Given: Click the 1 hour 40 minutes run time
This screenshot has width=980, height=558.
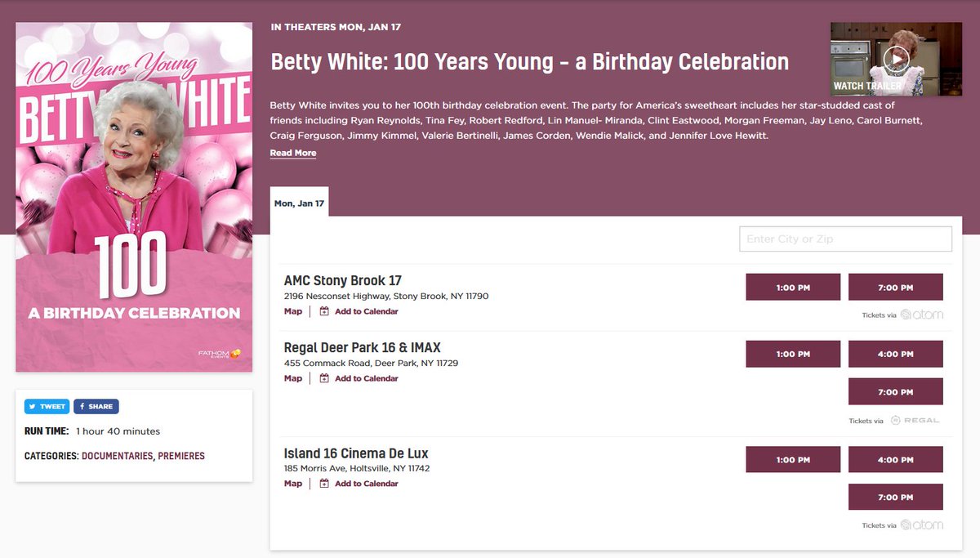Looking at the screenshot, I should (118, 431).
